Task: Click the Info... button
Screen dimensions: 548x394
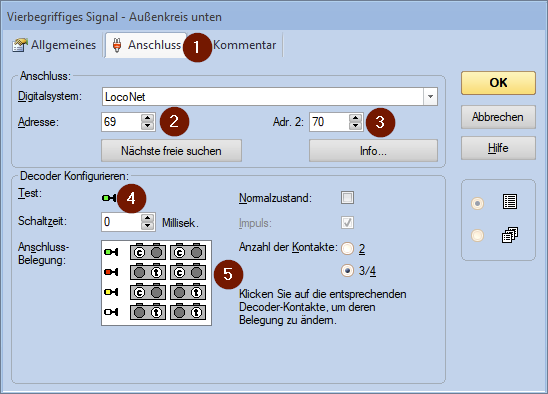Action: (x=373, y=151)
